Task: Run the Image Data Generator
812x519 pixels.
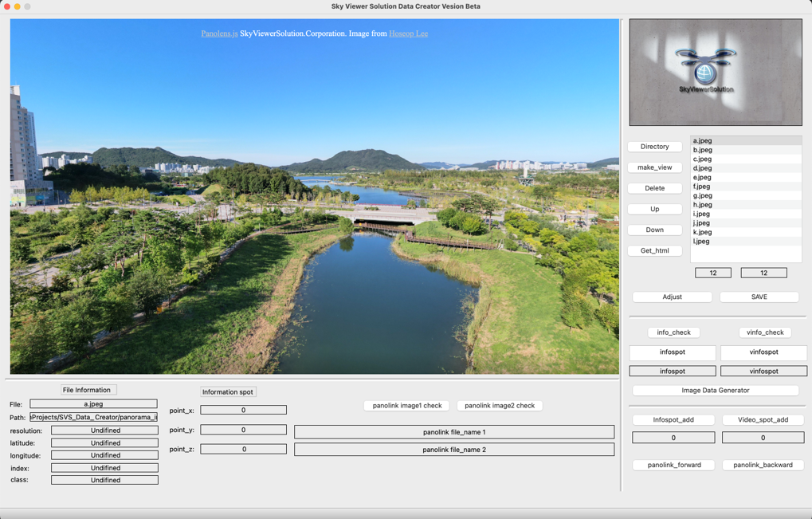Action: [x=715, y=390]
